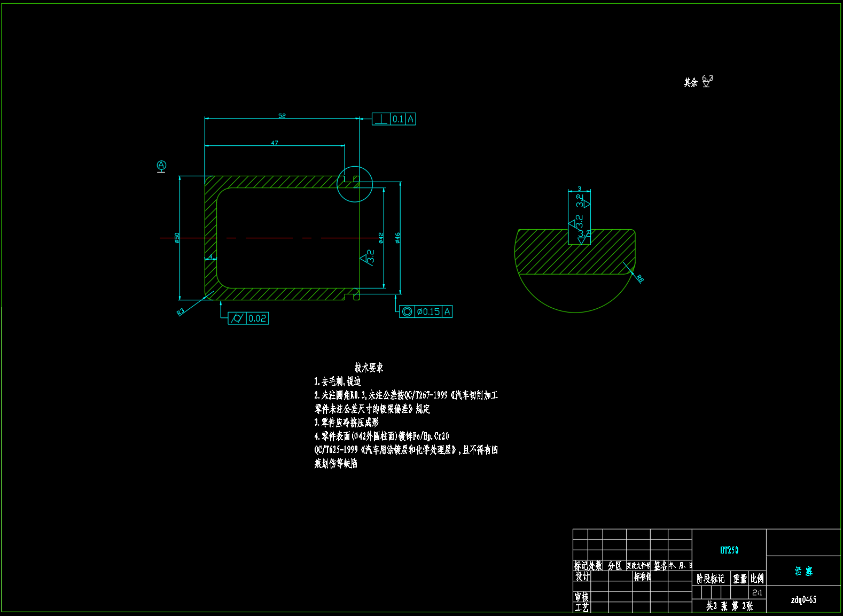Select the 47 length dimension text
This screenshot has height=616, width=843.
click(275, 143)
